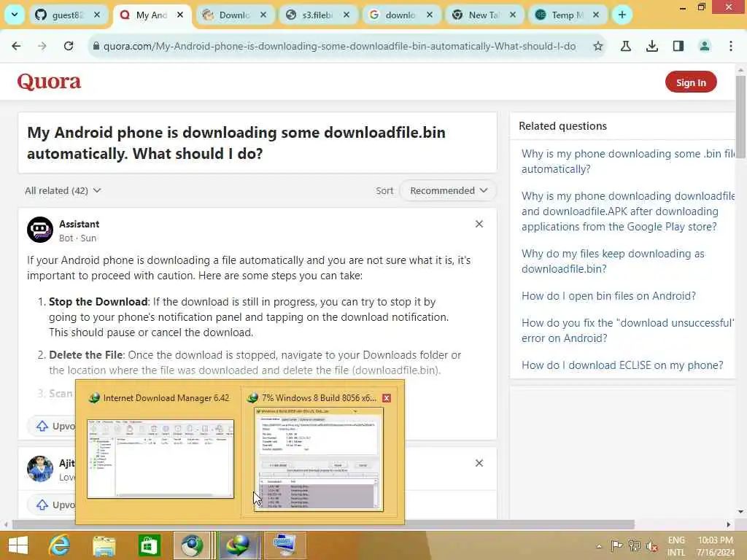Open the ENG INTL language indicator
747x560 pixels.
click(x=676, y=546)
